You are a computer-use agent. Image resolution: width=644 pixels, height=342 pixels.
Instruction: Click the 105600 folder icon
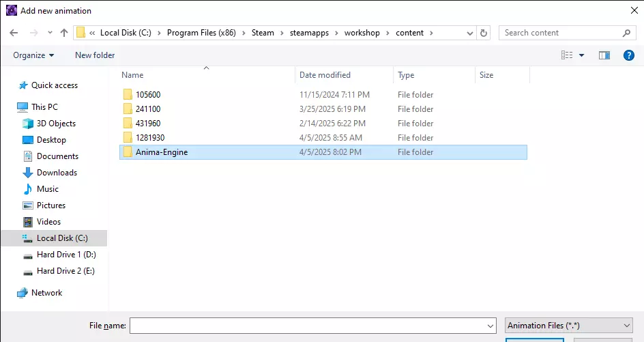click(x=128, y=94)
